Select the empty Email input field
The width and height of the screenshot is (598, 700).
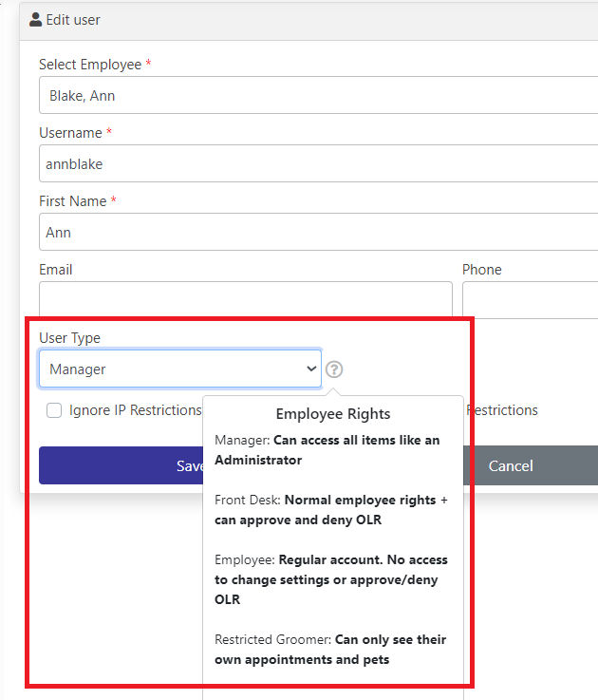[x=246, y=299]
